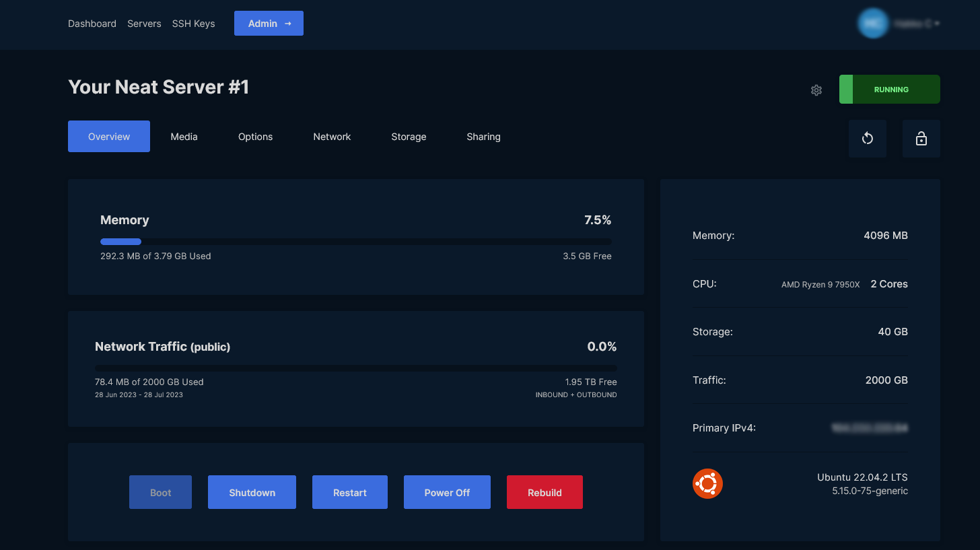Open the SSH Keys navigation link

[x=193, y=24]
